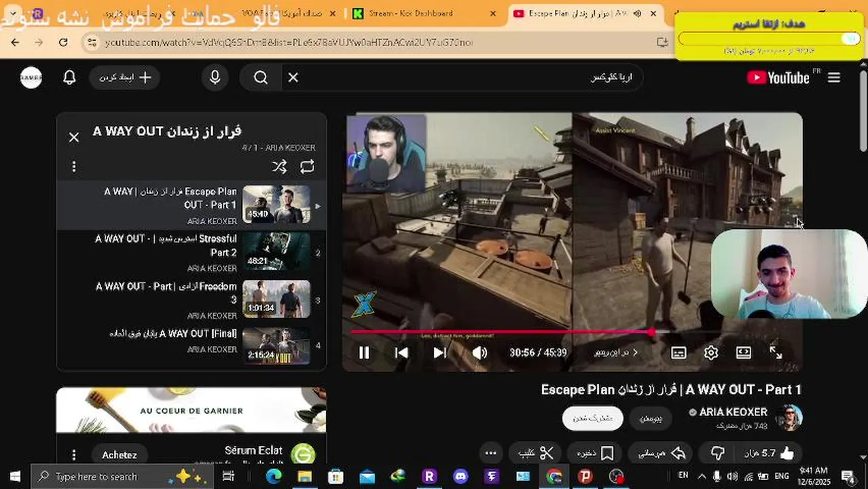Open the YouTube hamburger guide menu

point(834,77)
